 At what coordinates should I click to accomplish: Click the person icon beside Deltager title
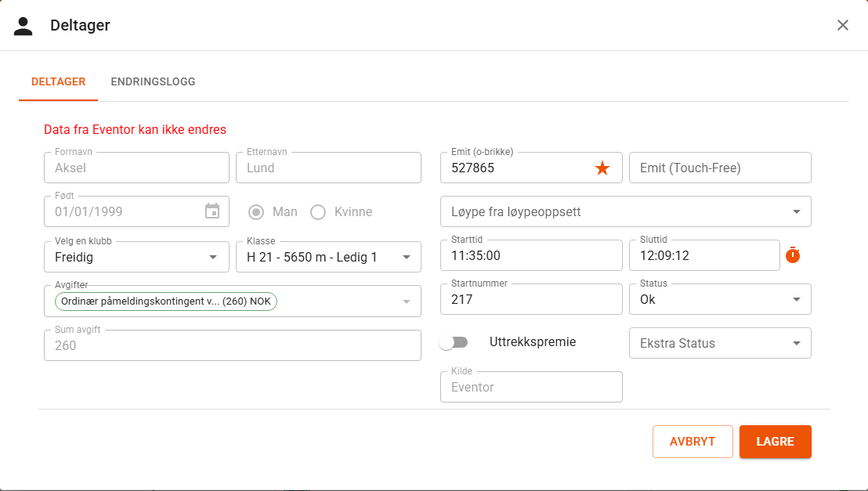coord(24,26)
